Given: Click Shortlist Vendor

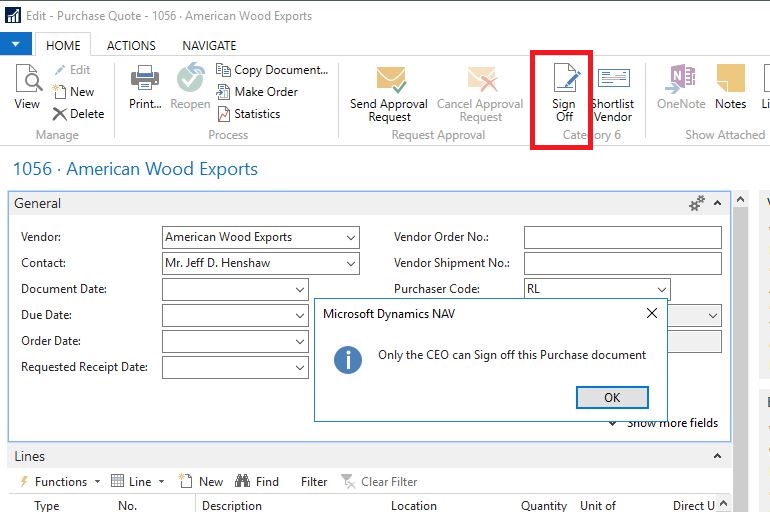Looking at the screenshot, I should (613, 94).
